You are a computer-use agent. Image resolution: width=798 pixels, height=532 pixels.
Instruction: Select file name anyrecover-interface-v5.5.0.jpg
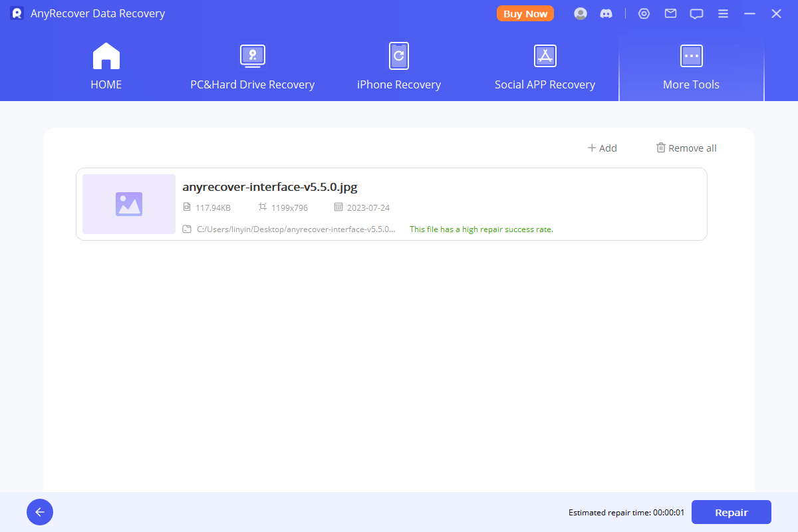[x=270, y=187]
